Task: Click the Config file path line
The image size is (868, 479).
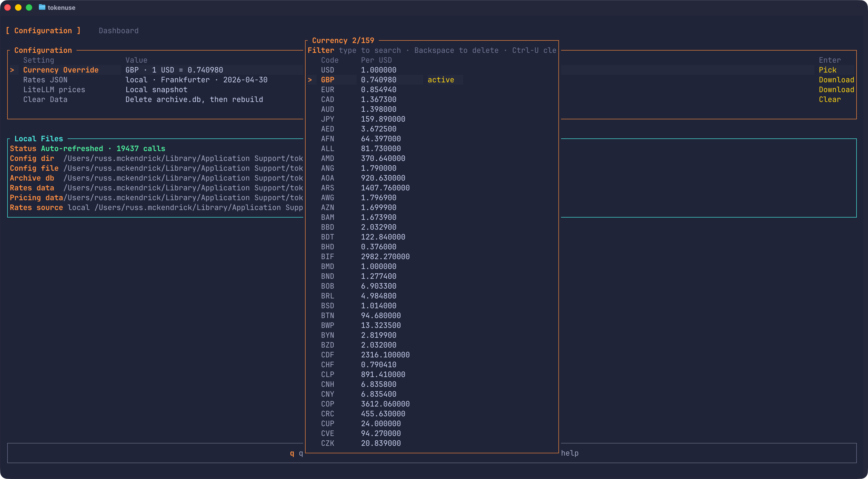Action: click(x=156, y=168)
